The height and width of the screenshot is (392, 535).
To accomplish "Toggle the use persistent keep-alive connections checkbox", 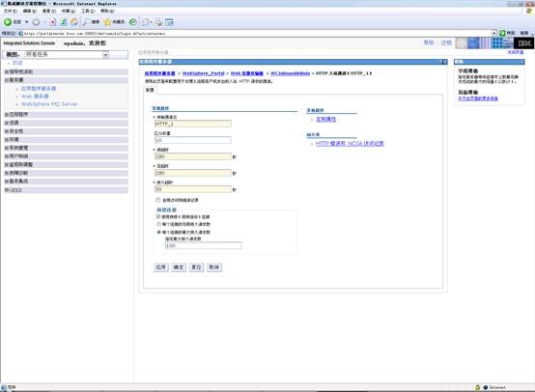I will point(158,216).
